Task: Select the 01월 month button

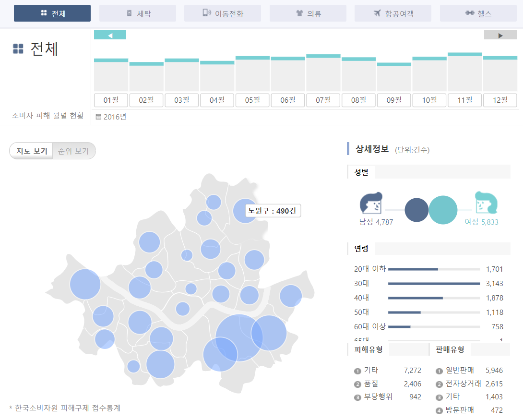Action: (111, 100)
